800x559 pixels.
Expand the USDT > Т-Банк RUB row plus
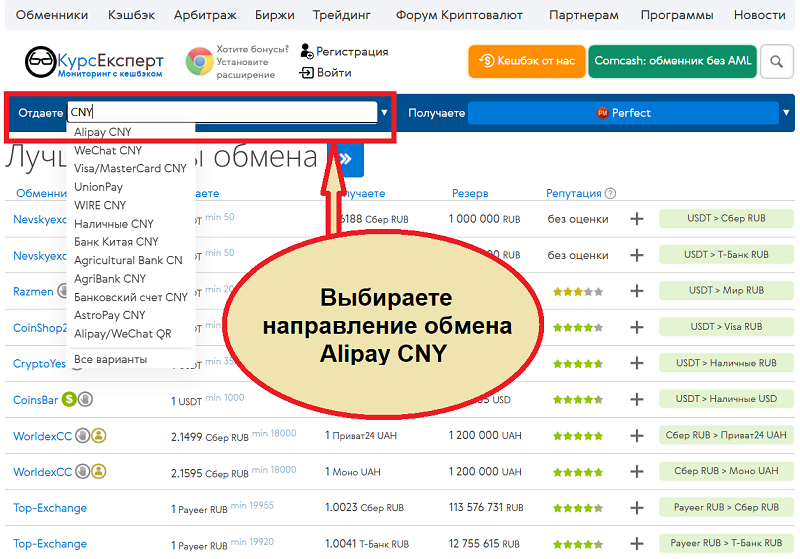(636, 255)
